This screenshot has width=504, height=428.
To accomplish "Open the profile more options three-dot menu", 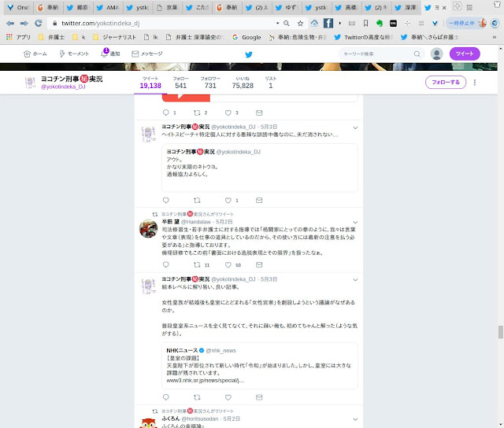I will click(474, 83).
